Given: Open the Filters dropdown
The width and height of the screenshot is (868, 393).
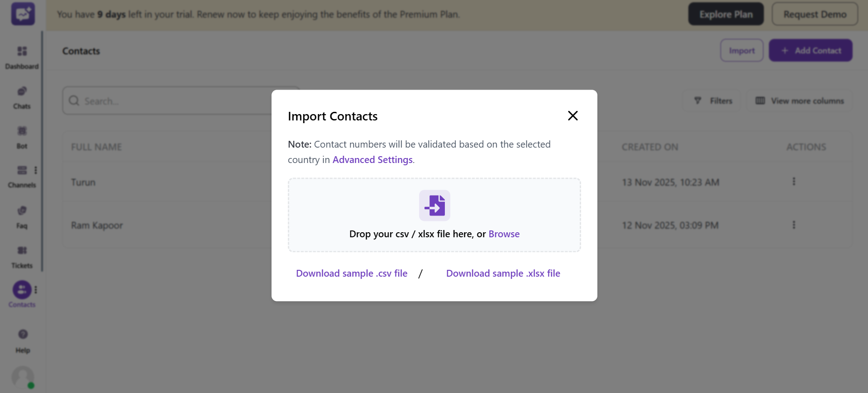Looking at the screenshot, I should pyautogui.click(x=712, y=101).
